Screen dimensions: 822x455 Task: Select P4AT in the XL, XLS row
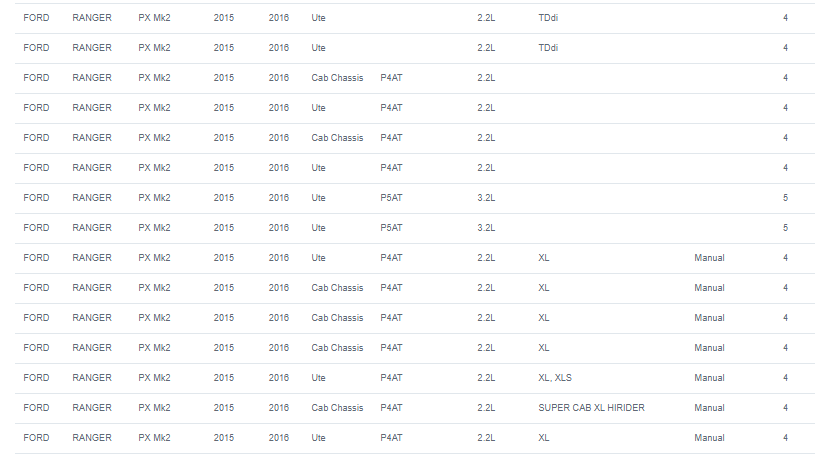(391, 378)
